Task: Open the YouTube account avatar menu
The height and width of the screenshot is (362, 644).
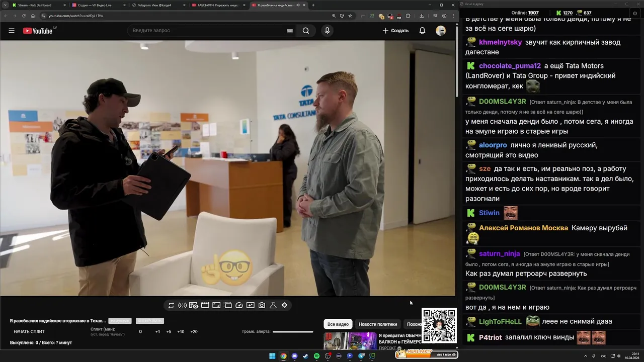Action: [x=441, y=31]
